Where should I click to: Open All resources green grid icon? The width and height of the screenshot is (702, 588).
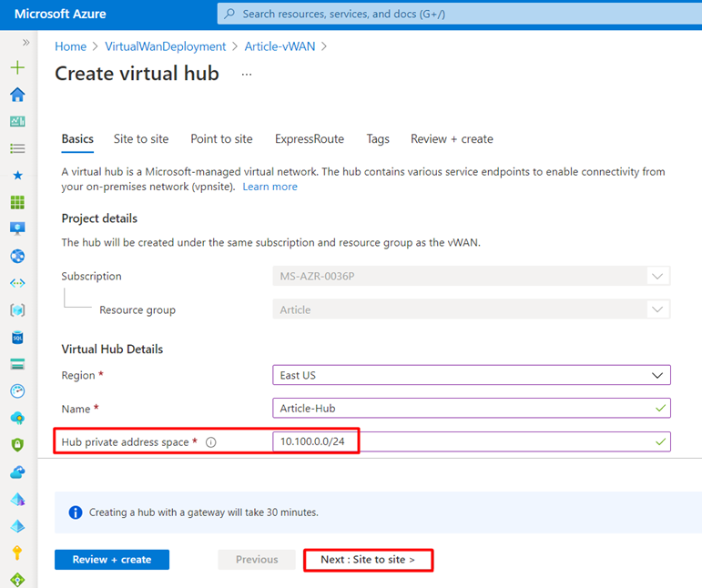tap(17, 202)
